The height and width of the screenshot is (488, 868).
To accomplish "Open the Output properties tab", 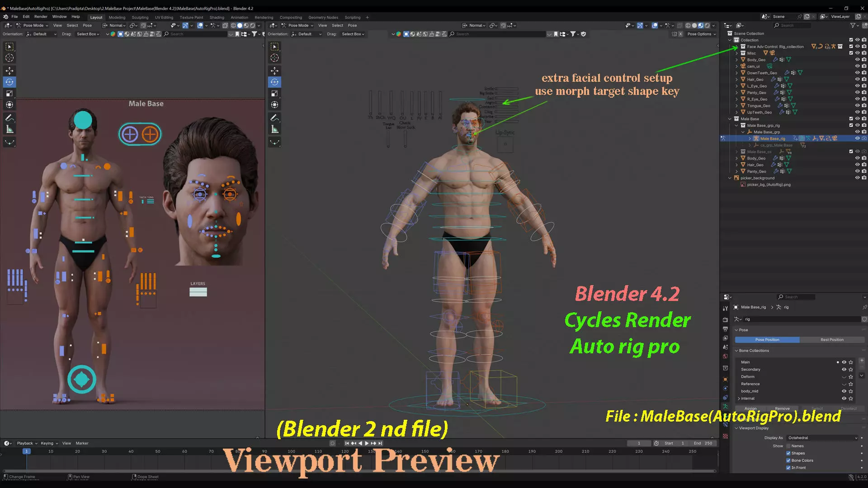I will [725, 329].
